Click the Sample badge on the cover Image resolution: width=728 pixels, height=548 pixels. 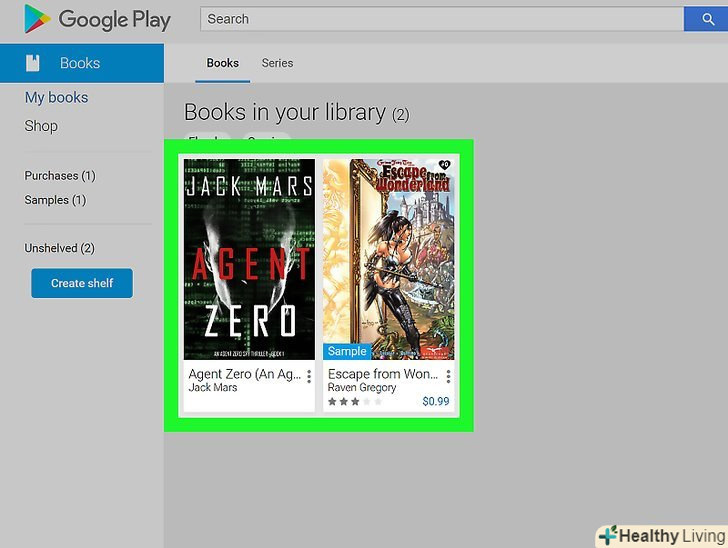(x=347, y=351)
